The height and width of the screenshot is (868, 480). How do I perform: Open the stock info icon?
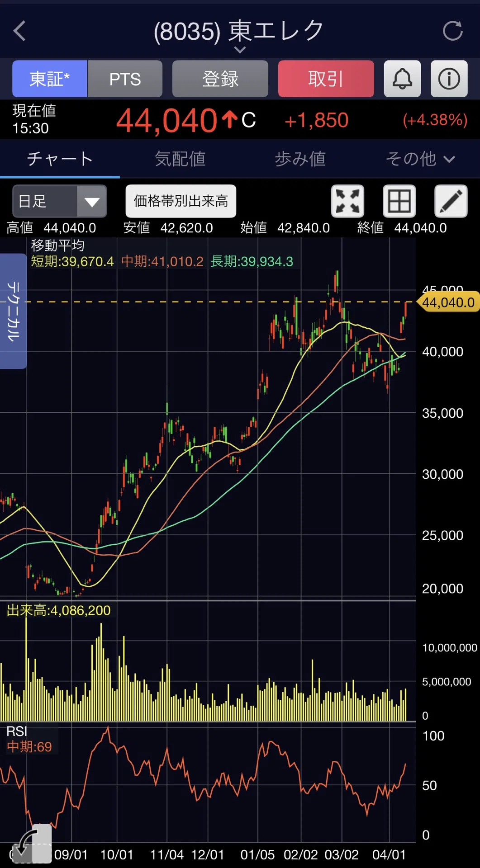449,79
